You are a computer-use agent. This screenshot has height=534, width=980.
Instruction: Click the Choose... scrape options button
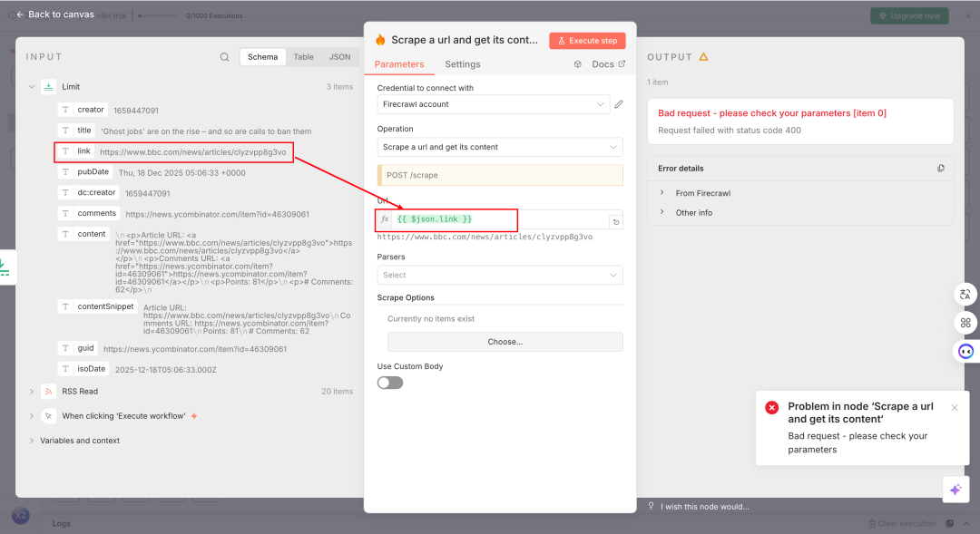(505, 342)
